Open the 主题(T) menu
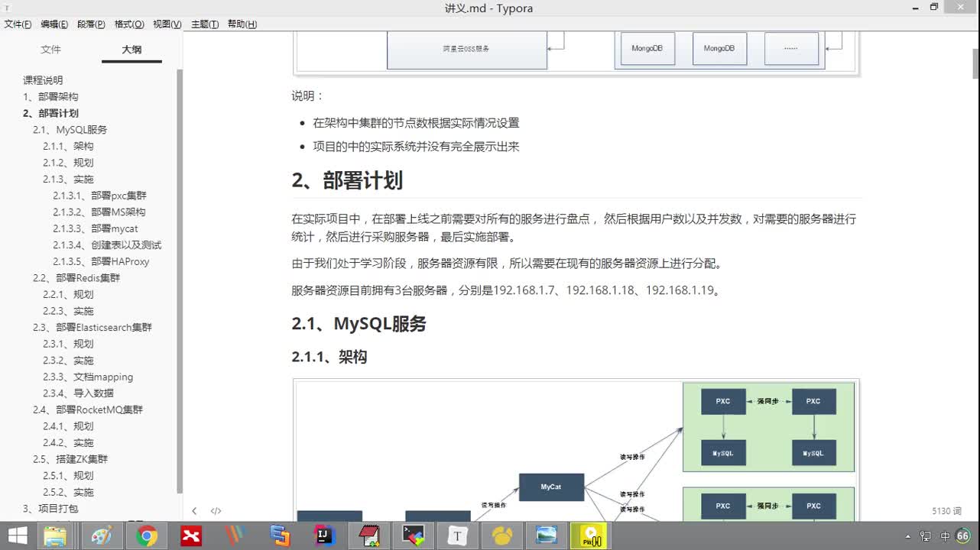Screen dimensions: 980x550 [x=205, y=24]
